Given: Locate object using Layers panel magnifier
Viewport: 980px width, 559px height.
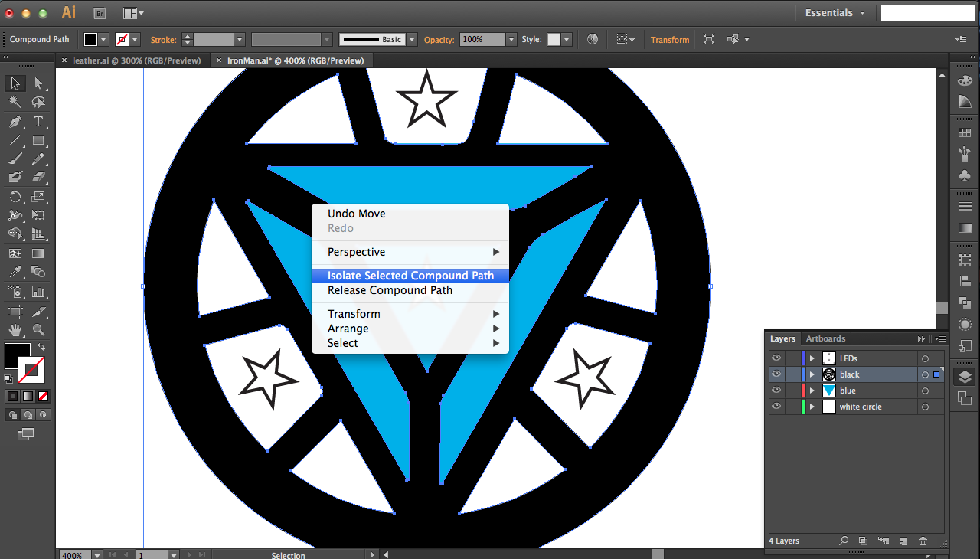Looking at the screenshot, I should (x=844, y=541).
